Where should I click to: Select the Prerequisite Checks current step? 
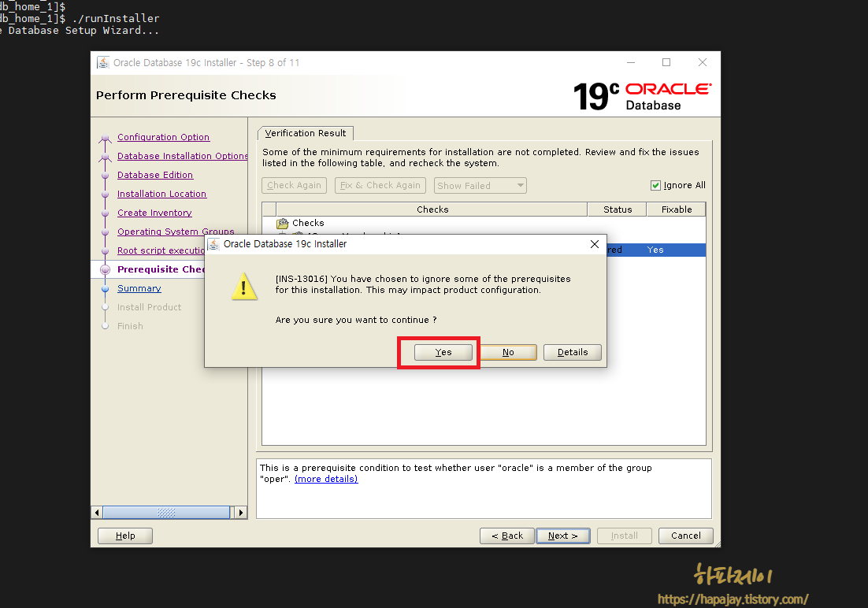[161, 269]
